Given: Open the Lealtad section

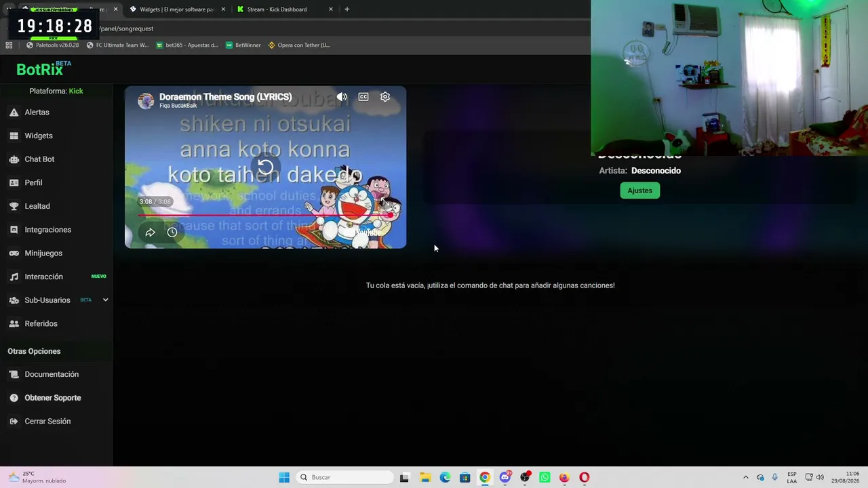Looking at the screenshot, I should click(37, 206).
